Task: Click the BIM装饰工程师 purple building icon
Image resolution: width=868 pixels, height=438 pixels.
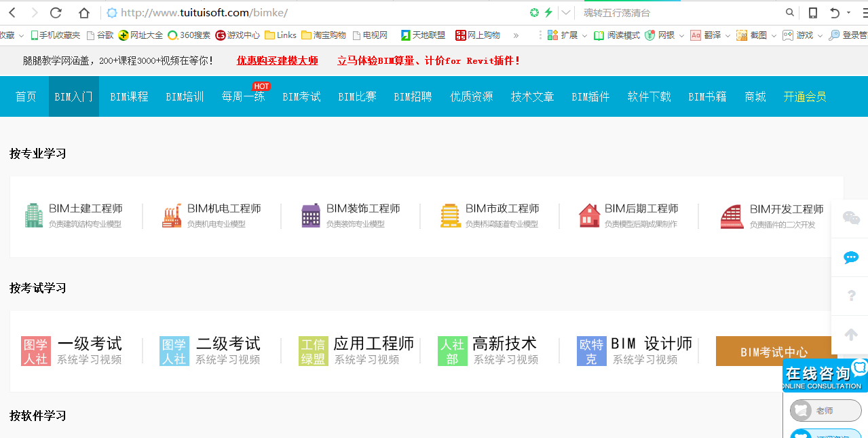Action: click(x=311, y=215)
